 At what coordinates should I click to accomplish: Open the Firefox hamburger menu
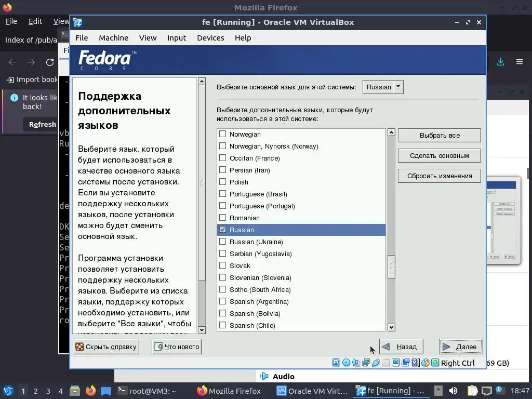point(520,62)
